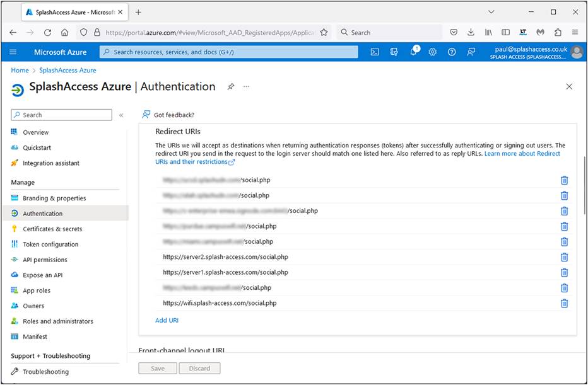Toggle Firefox sidebar view icon
The image size is (588, 385).
(505, 33)
